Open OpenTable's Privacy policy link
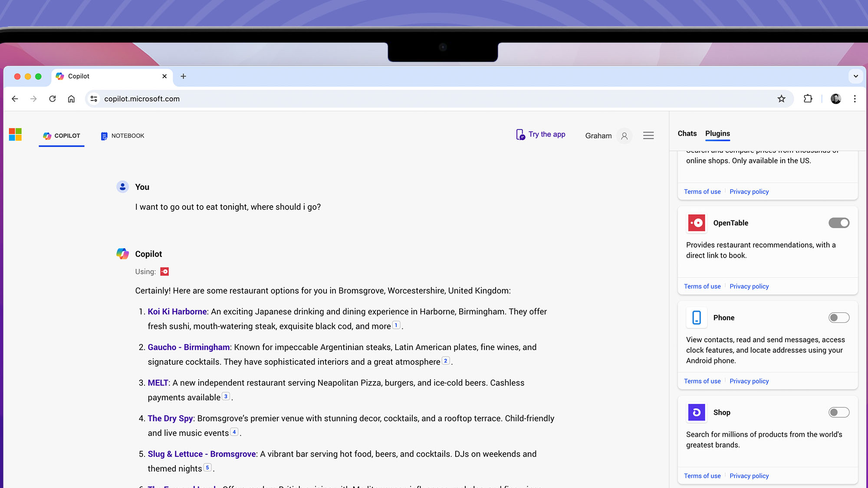Viewport: 868px width, 488px height. pos(749,286)
